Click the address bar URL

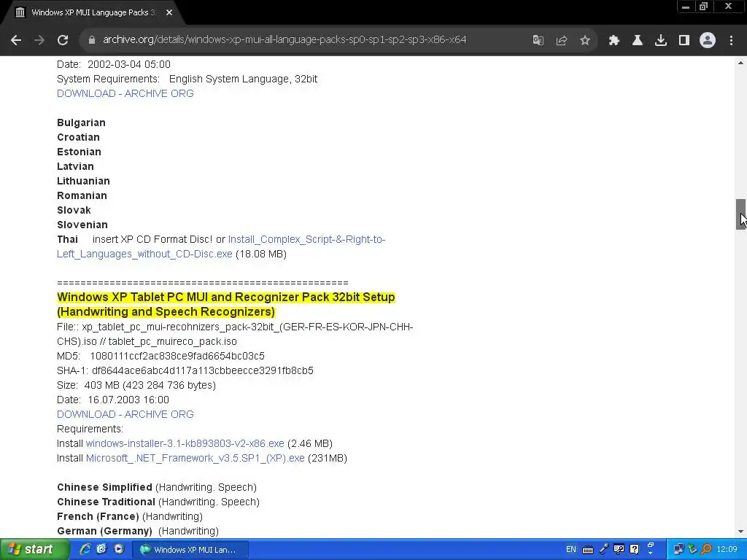(285, 39)
